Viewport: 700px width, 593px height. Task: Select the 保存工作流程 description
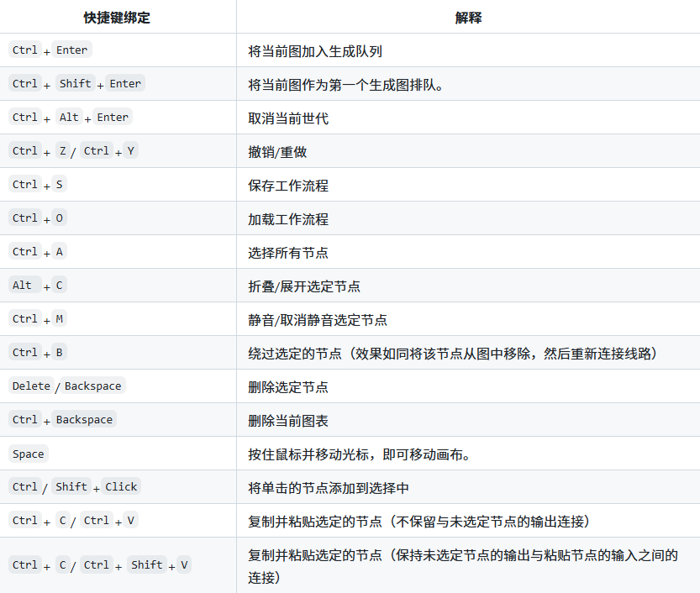click(288, 186)
